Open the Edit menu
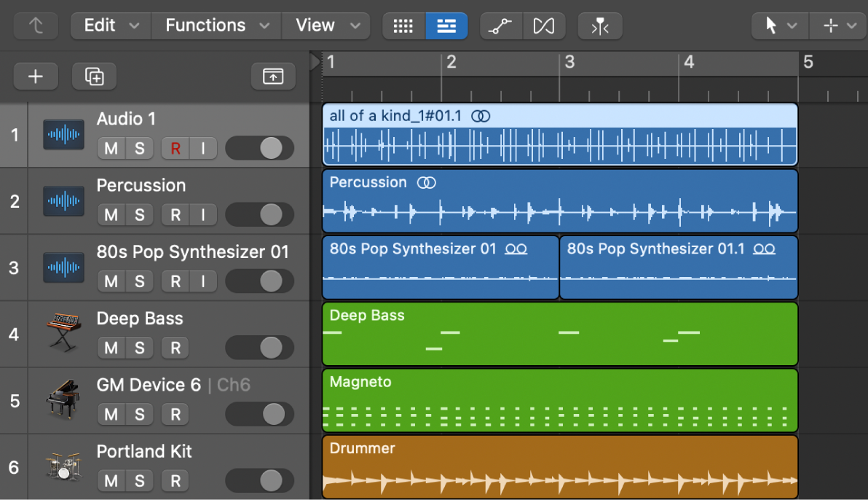The height and width of the screenshot is (500, 868). (111, 26)
